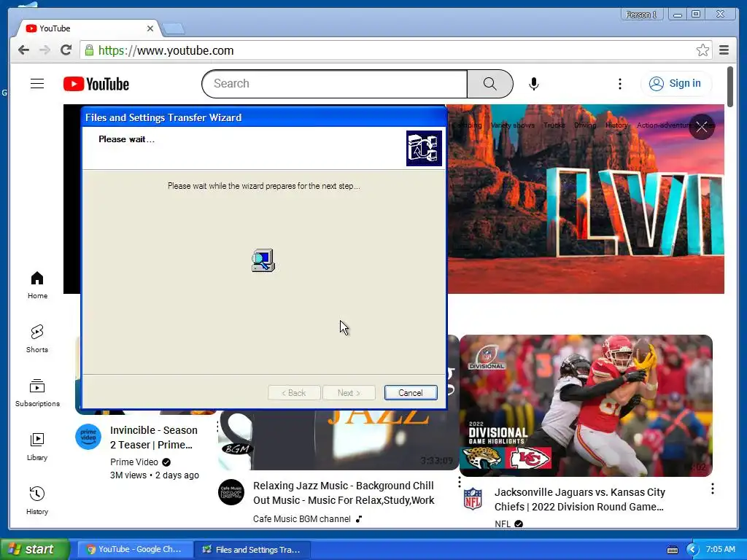This screenshot has width=747, height=560.
Task: Cancel the Files and Settings Transfer Wizard
Action: point(411,393)
